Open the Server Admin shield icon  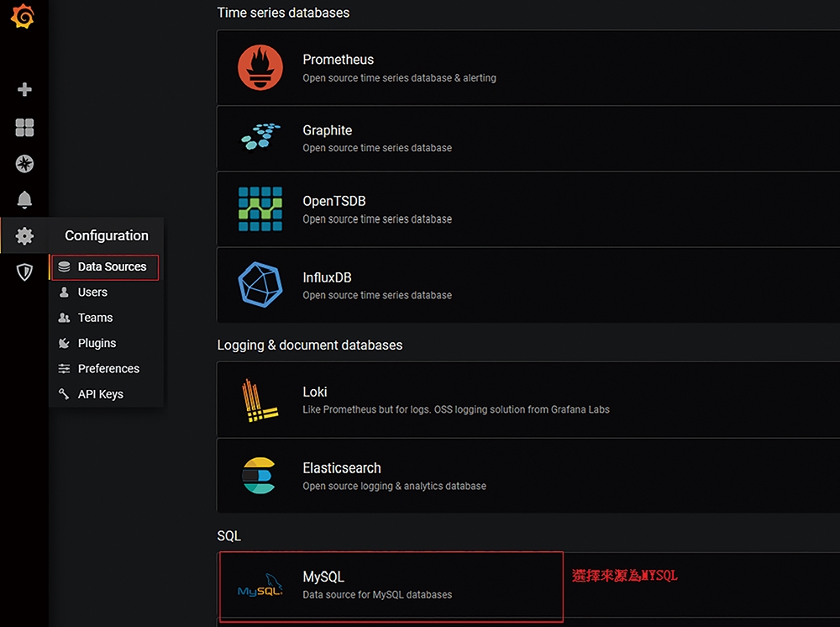[24, 271]
